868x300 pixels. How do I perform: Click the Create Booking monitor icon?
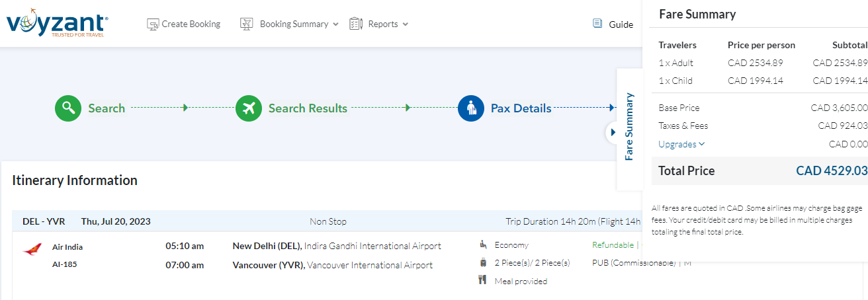point(152,24)
